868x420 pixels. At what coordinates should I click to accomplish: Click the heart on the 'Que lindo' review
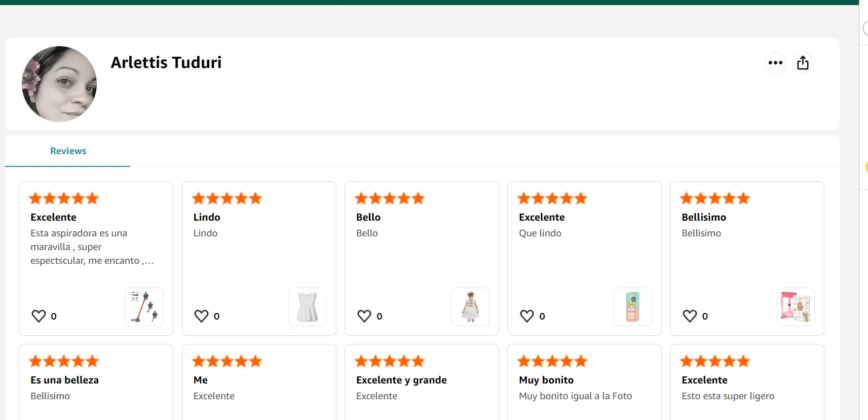(527, 316)
